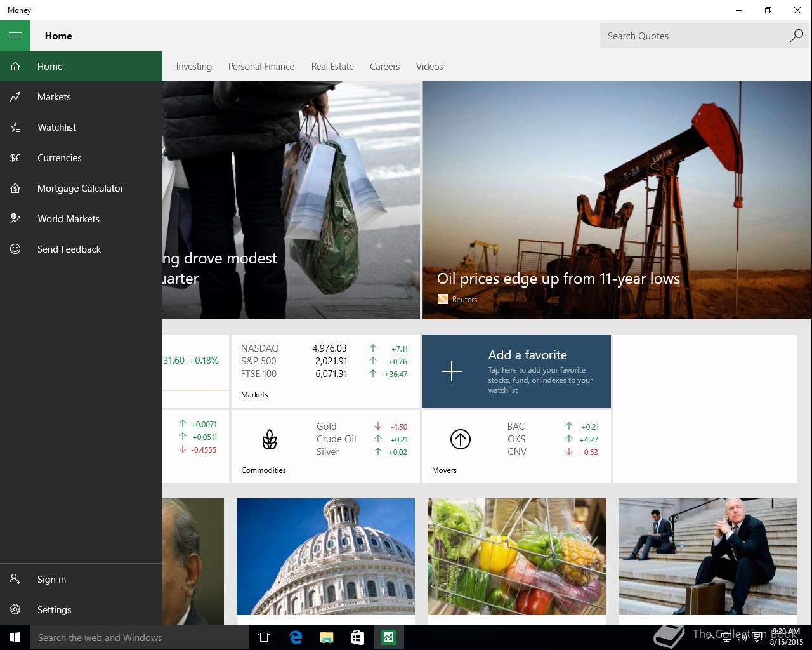This screenshot has height=650, width=812.
Task: Open File Explorer from the taskbar
Action: (326, 637)
